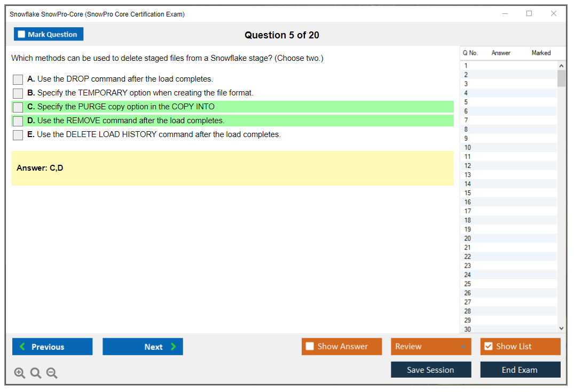Go back to the Previous question
Image resolution: width=574 pixels, height=392 pixels.
click(x=52, y=347)
